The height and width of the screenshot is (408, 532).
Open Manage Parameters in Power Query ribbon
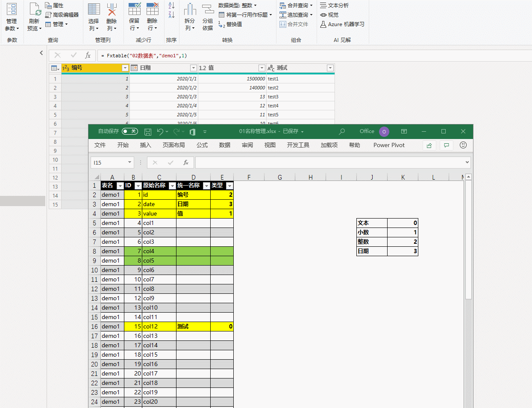(12, 17)
